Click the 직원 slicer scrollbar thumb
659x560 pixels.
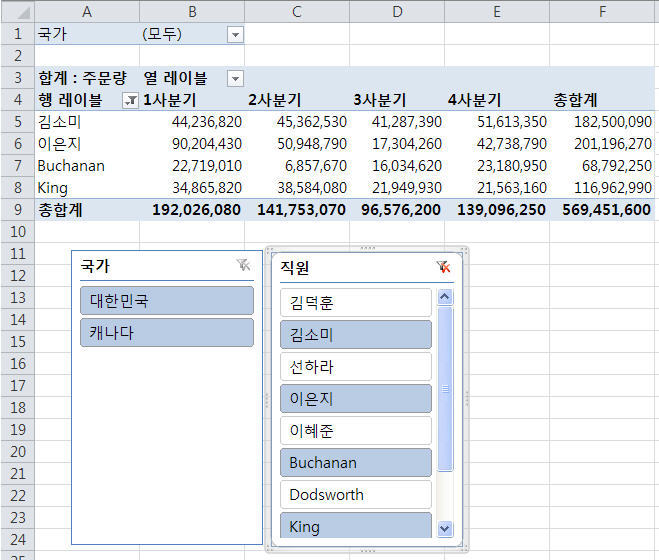(x=445, y=389)
